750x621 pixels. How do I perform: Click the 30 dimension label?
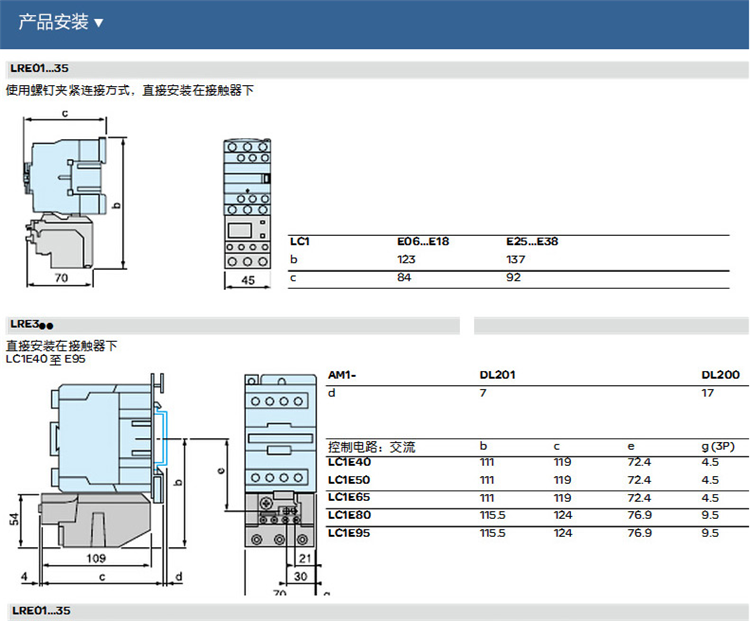(300, 577)
